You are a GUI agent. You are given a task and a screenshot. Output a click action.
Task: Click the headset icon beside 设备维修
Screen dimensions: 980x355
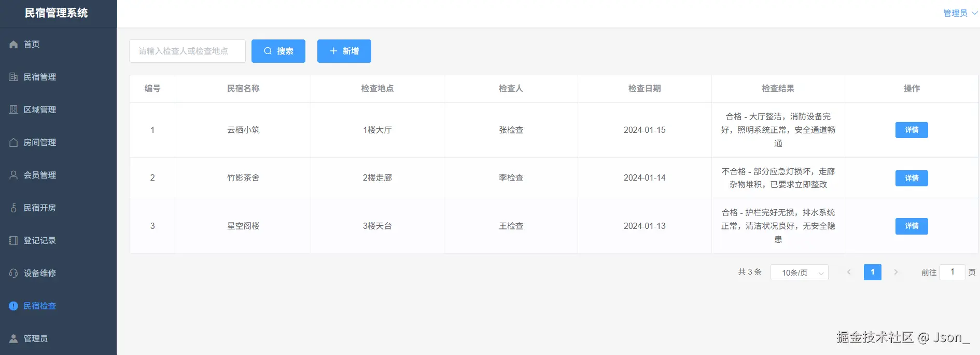(13, 273)
